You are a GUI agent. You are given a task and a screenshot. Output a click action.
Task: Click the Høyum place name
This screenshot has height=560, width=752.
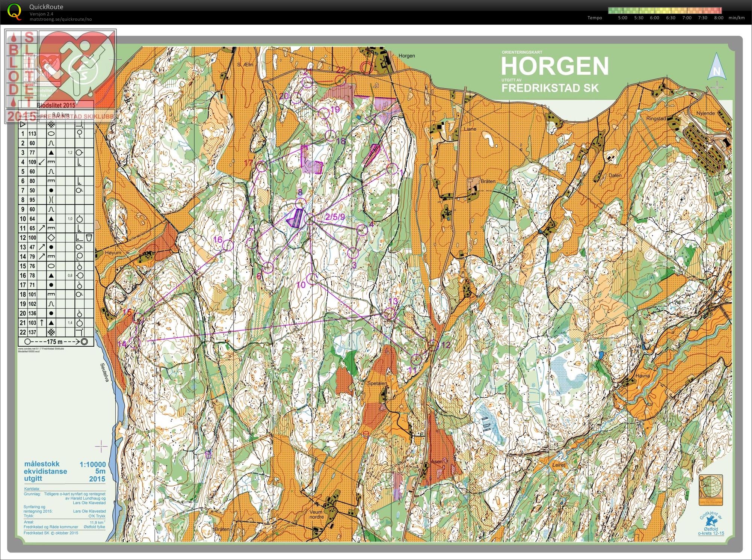pos(114,253)
